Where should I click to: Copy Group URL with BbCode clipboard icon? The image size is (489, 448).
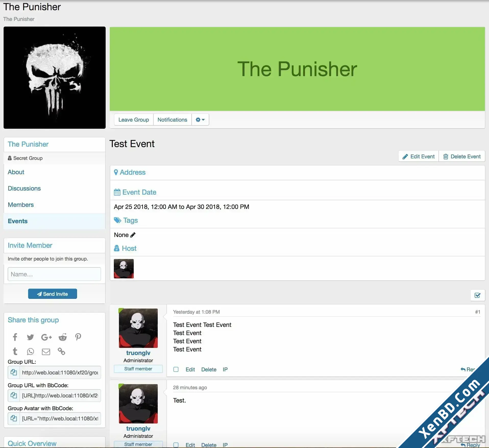coord(14,395)
